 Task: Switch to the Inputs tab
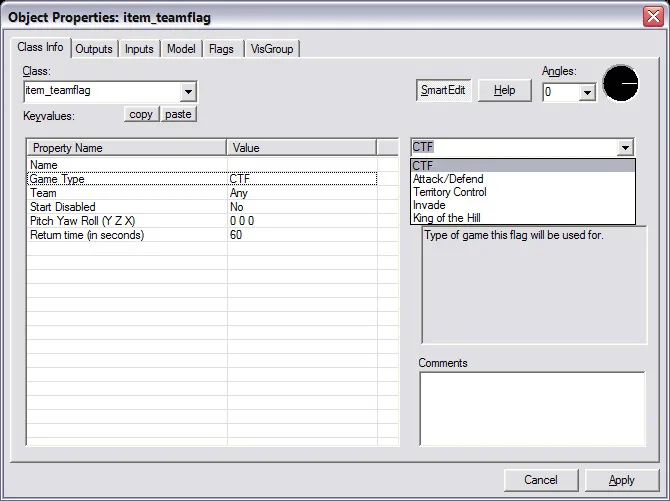pos(139,49)
